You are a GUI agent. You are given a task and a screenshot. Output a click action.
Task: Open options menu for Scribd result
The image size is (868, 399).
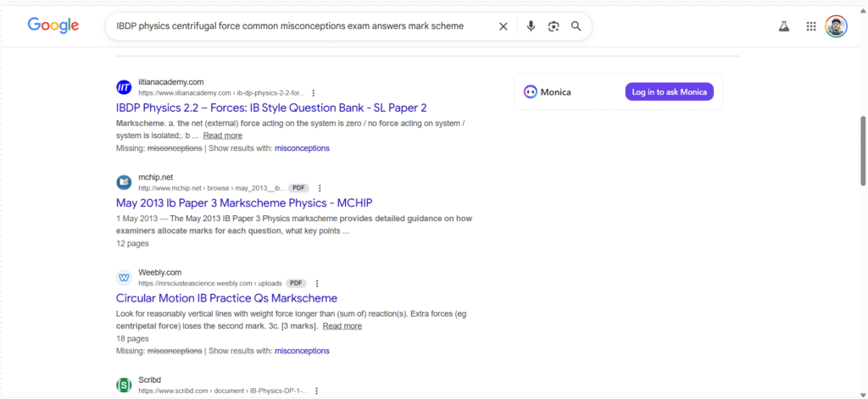pos(317,391)
